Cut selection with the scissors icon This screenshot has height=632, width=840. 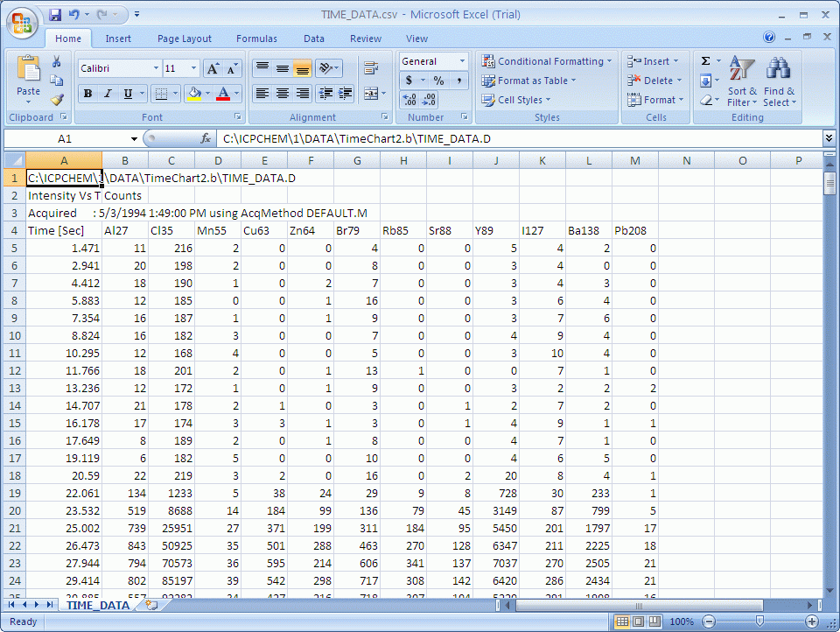pos(56,61)
